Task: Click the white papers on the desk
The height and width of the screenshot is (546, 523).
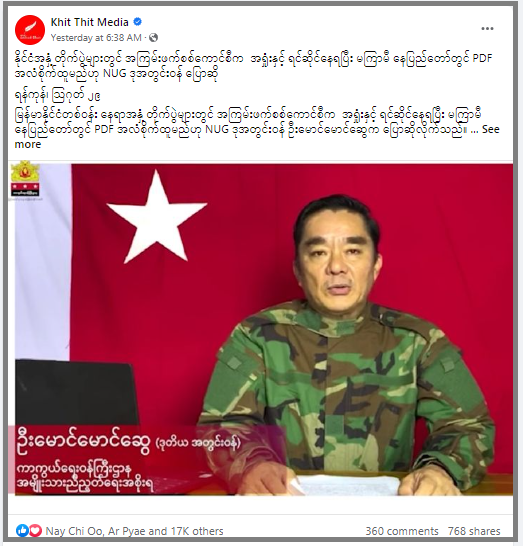Action: (346, 485)
